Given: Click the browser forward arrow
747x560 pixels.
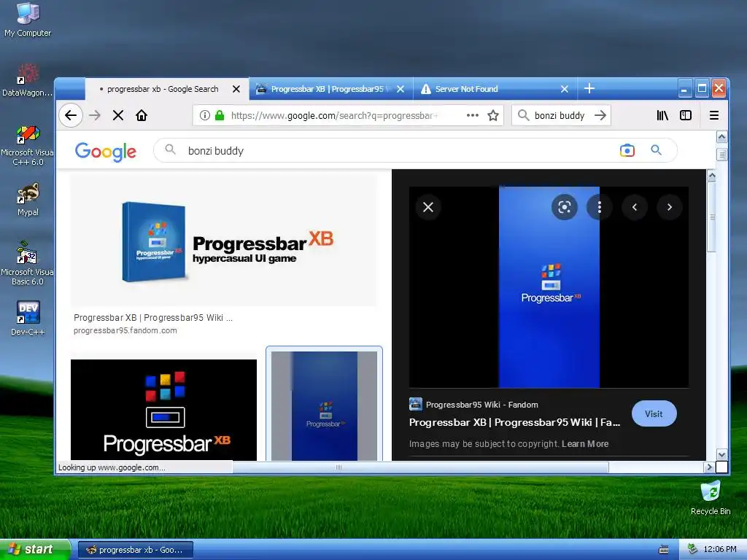Looking at the screenshot, I should click(95, 115).
